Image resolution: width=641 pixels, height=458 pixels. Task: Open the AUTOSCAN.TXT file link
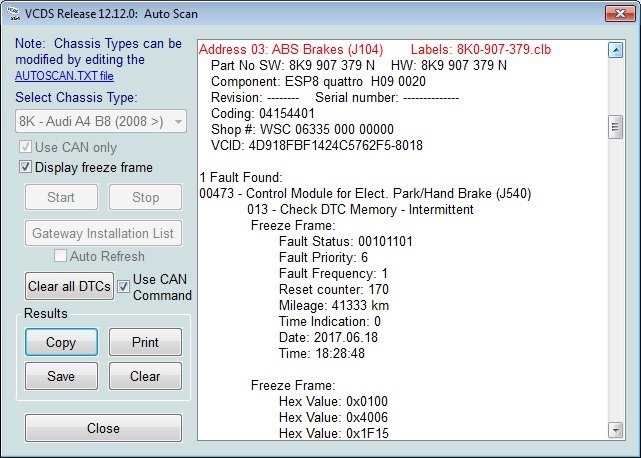coord(64,76)
